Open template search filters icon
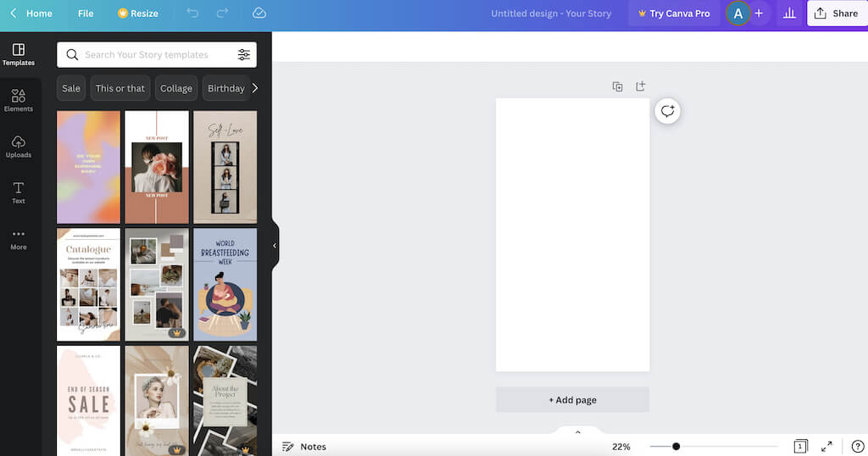Screen dimensions: 868x456 (x=244, y=55)
